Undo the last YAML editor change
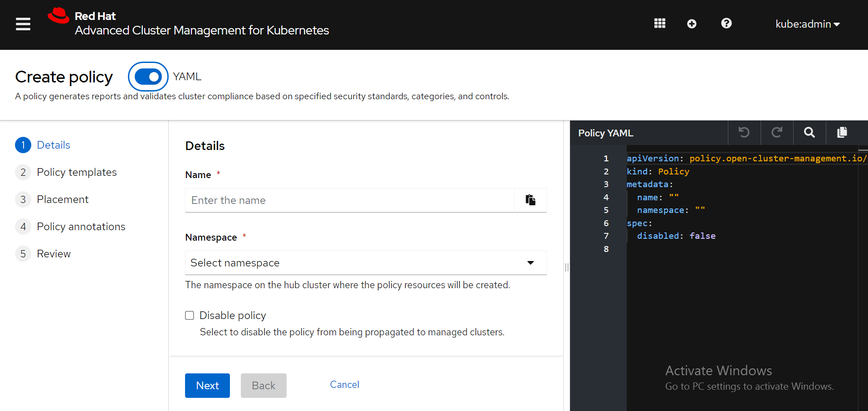Viewport: 868px width, 411px height. click(744, 132)
